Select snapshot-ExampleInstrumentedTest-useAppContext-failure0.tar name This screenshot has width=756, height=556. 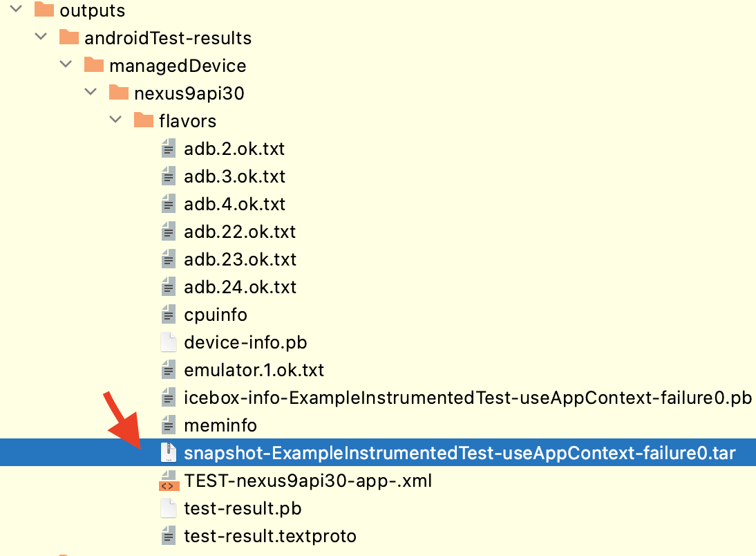tap(460, 453)
